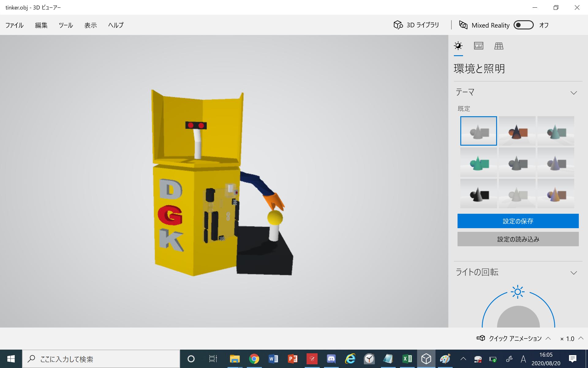Viewport: 588px width, 368px height.
Task: Select the bright green theme thumbnail
Action: (x=479, y=162)
